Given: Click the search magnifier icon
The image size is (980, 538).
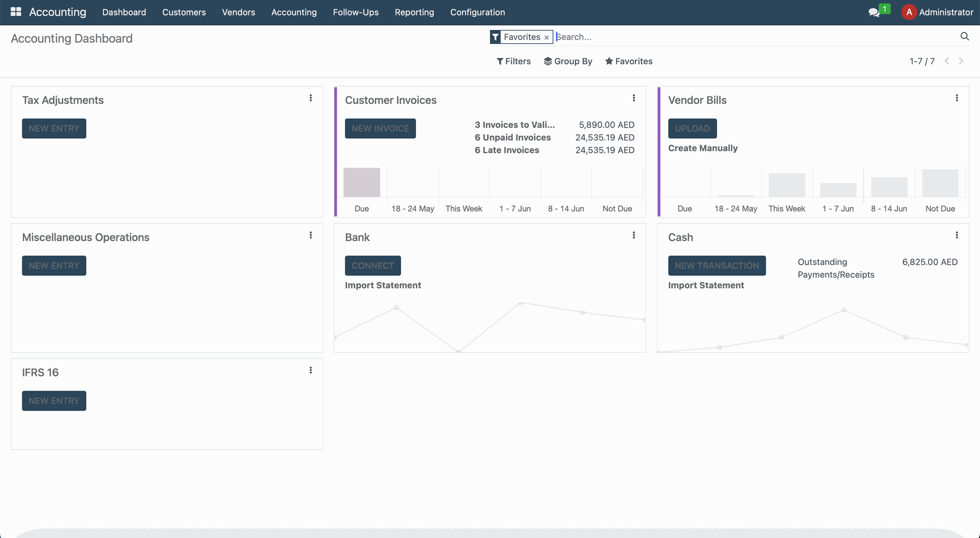Looking at the screenshot, I should 964,36.
